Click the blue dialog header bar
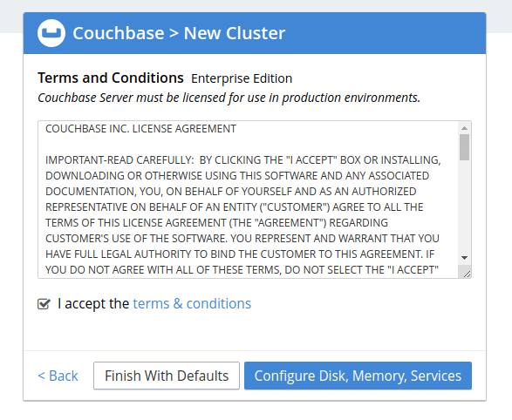The height and width of the screenshot is (420, 512). tap(255, 33)
